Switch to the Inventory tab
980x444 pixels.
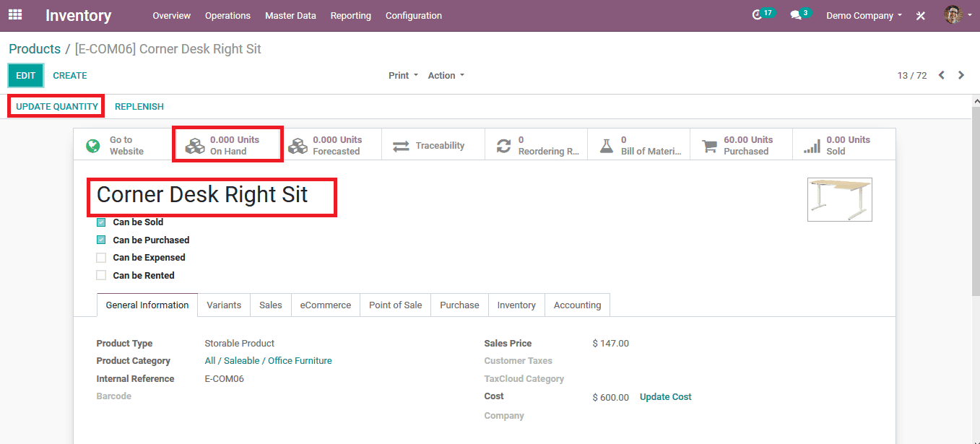(x=516, y=305)
